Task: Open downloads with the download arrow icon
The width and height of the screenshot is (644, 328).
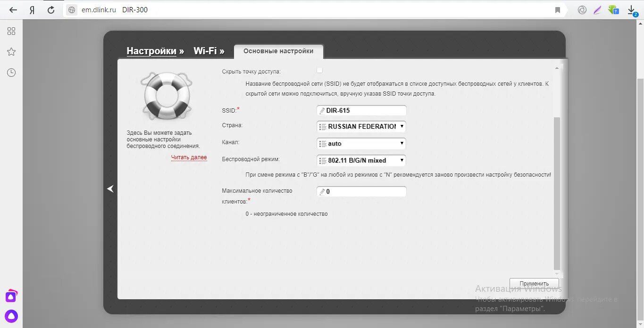Action: 632,10
